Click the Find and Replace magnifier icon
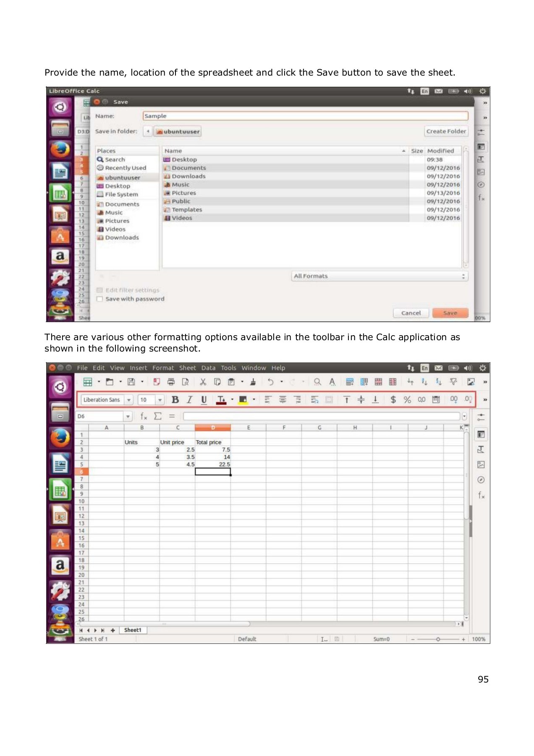 pyautogui.click(x=317, y=382)
